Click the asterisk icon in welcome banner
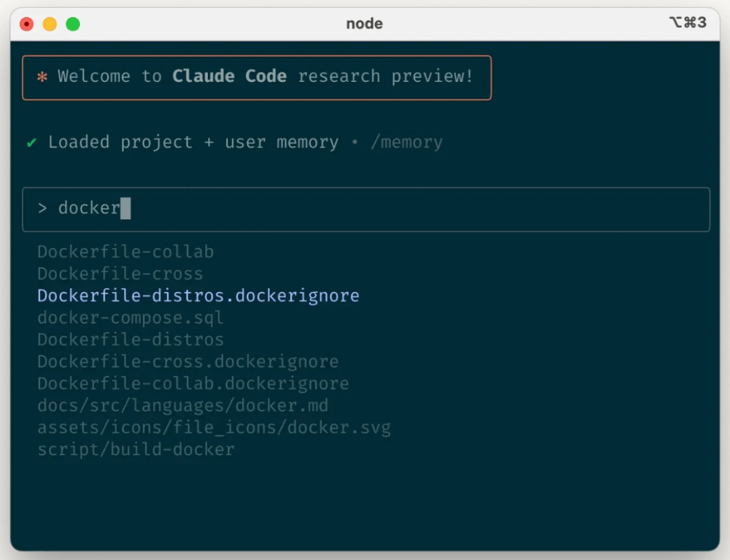Viewport: 730px width, 560px height. [x=41, y=76]
